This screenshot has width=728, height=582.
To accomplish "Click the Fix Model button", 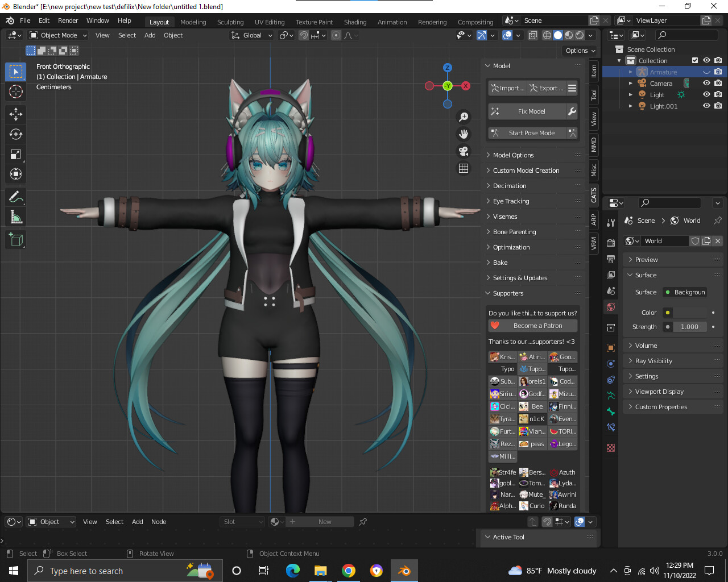I will 527,111.
